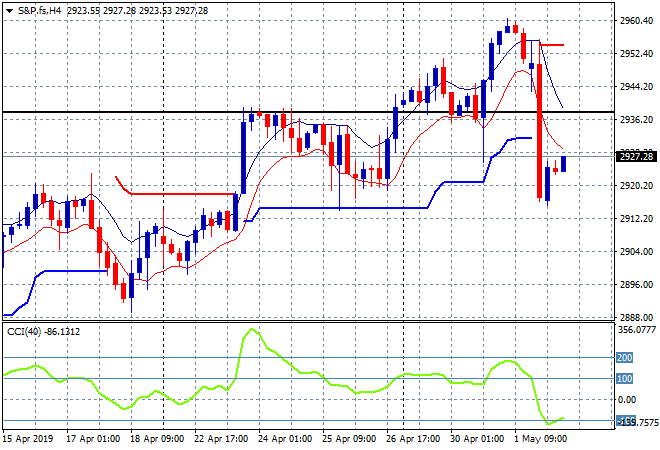The height and width of the screenshot is (450, 660).
Task: Click the 18 Apr 09:00 time label
Action: tap(157, 439)
